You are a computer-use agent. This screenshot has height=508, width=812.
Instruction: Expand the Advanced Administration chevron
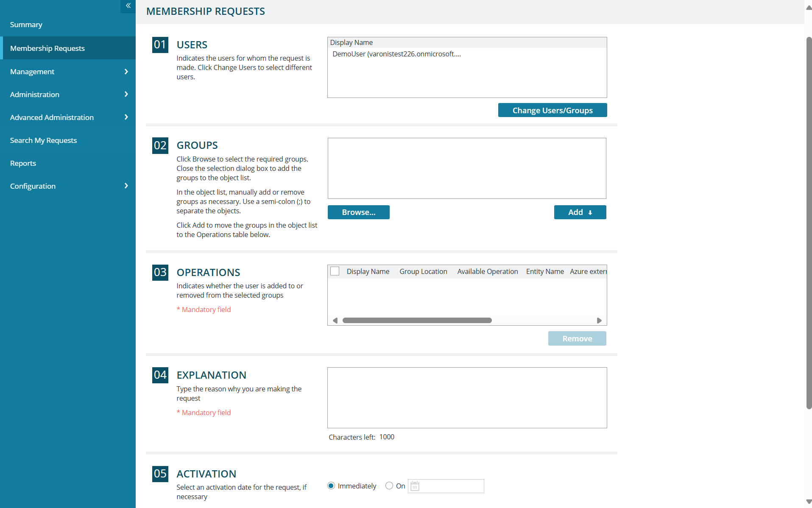point(126,117)
